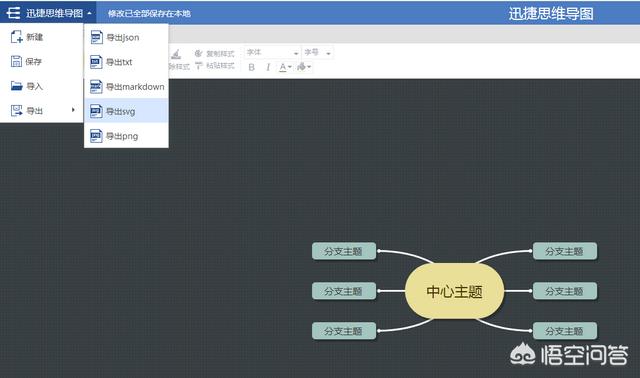Choose 导出json option
This screenshot has height=378, width=640.
(x=126, y=38)
